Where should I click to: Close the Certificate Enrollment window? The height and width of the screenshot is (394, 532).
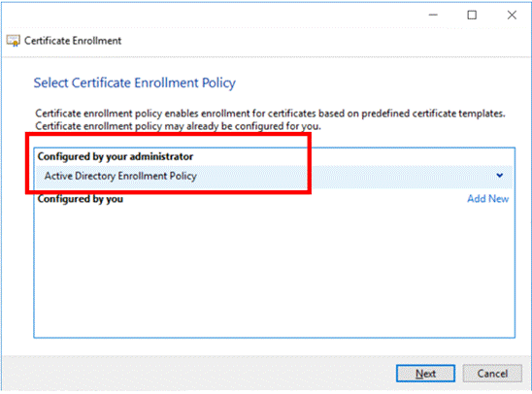(x=512, y=15)
